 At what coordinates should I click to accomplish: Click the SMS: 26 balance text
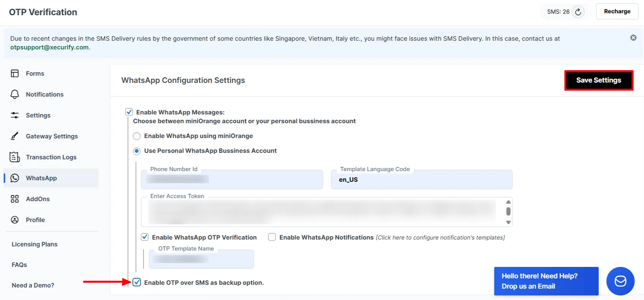click(x=558, y=12)
